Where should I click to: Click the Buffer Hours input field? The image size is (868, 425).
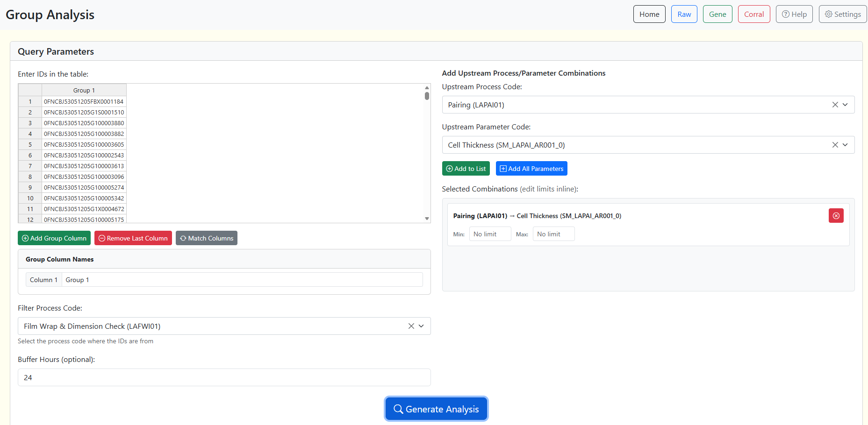click(x=224, y=377)
